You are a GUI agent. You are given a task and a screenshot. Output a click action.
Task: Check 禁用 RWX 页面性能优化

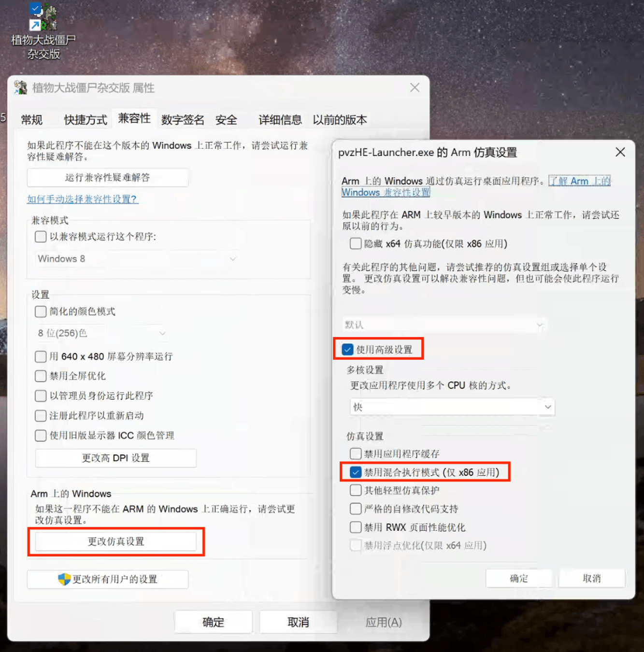click(356, 527)
